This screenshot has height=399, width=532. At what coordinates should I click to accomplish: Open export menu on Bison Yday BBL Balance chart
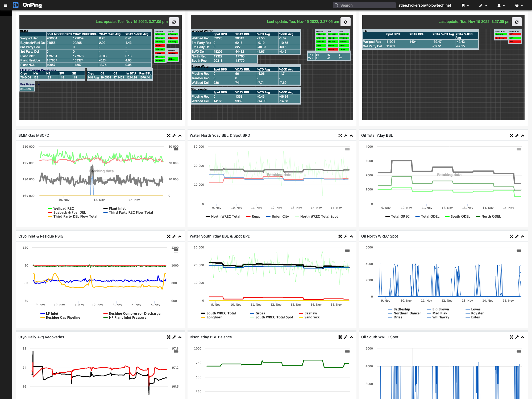point(347,351)
